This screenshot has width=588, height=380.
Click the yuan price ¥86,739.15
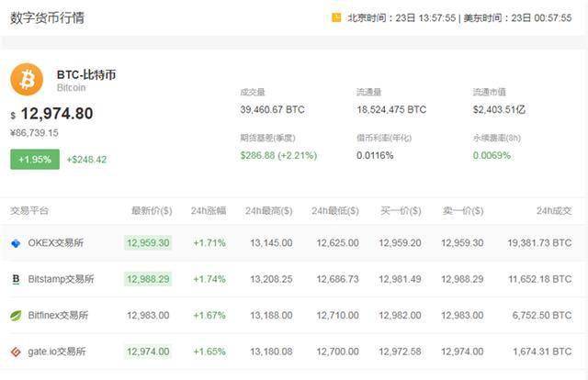tap(34, 133)
